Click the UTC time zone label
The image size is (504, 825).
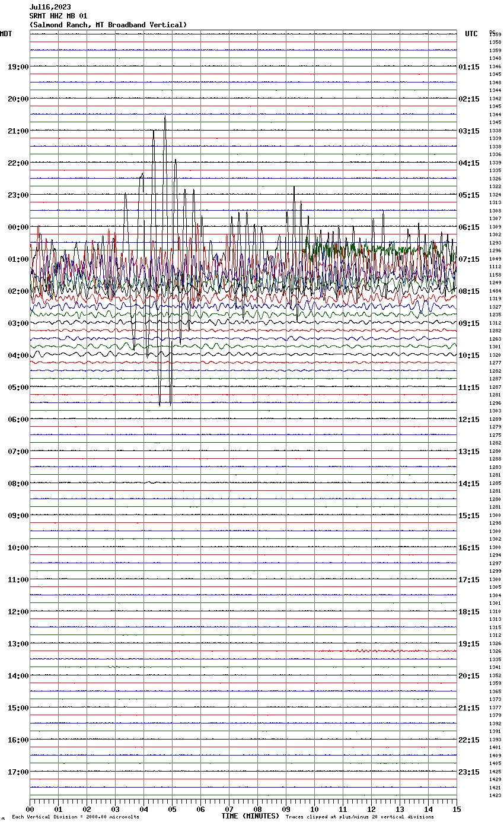(471, 34)
